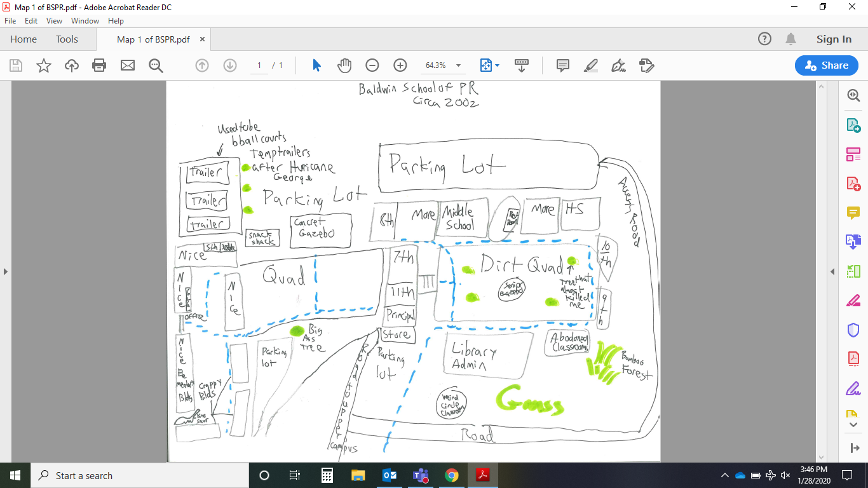Open Task View on the taskbar
Screen dimensions: 868x488
295,475
